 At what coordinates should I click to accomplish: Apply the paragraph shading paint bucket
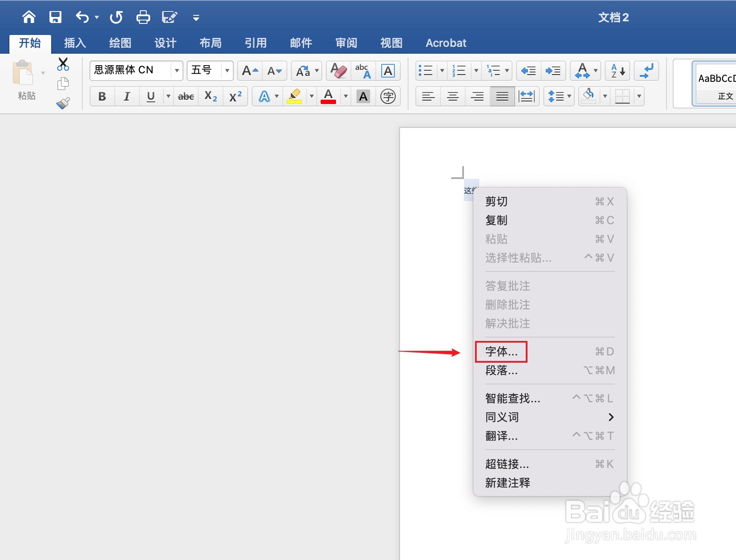[589, 96]
